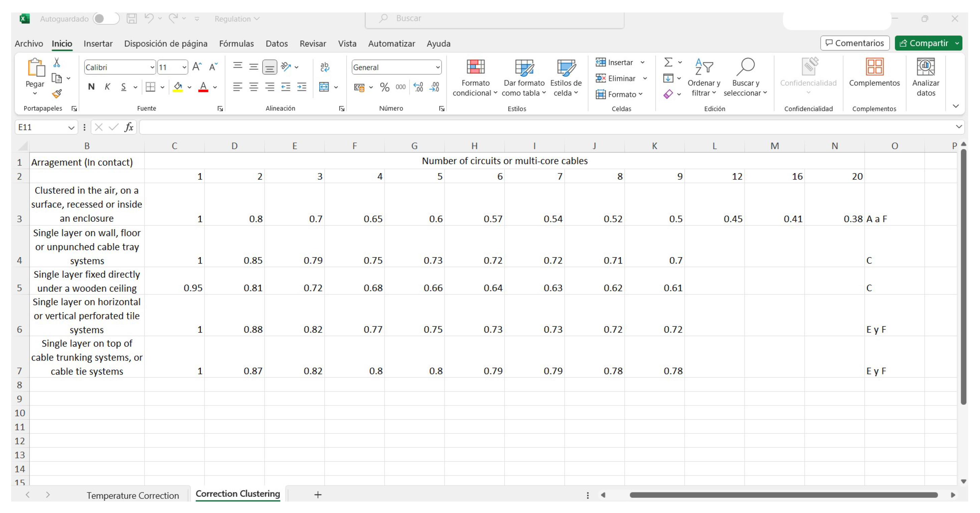The width and height of the screenshot is (980, 513).
Task: Click the insert function fx icon
Action: point(129,127)
